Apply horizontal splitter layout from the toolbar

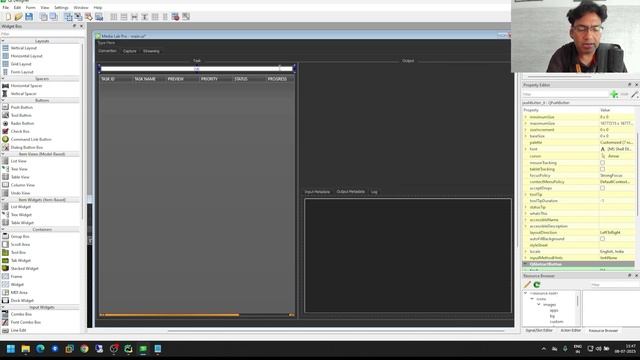coord(134,17)
